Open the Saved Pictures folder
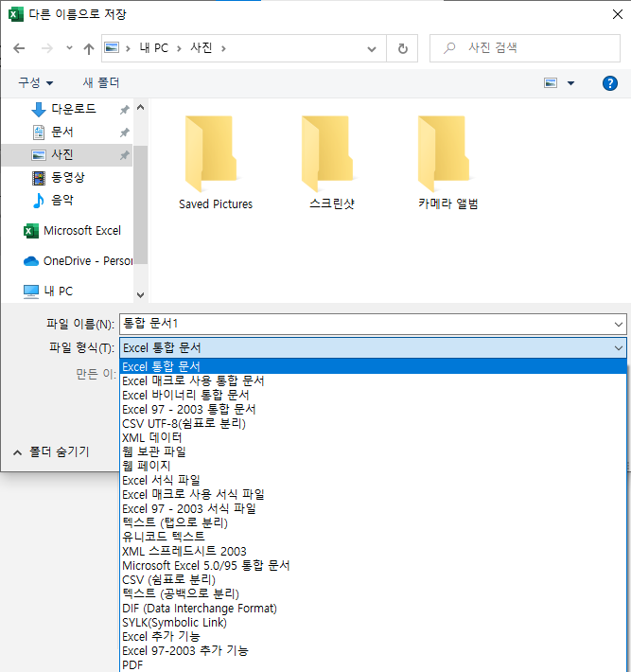631x672 pixels. coord(216,163)
